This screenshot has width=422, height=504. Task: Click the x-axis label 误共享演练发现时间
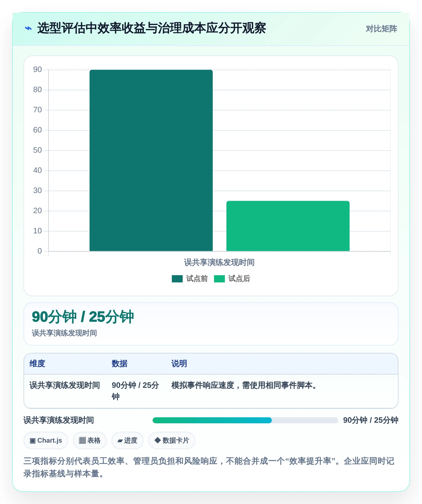(x=219, y=263)
